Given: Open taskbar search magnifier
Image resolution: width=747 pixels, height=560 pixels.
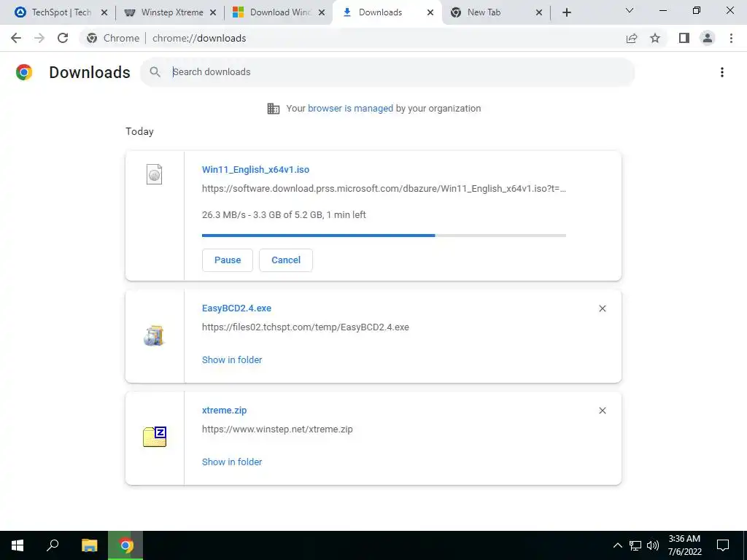Looking at the screenshot, I should click(53, 545).
